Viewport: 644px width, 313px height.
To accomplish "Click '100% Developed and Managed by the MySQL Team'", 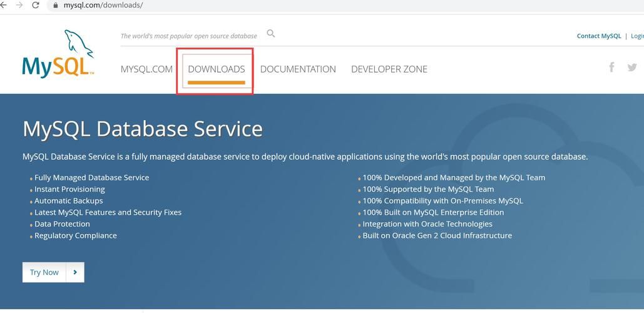I will pyautogui.click(x=454, y=178).
